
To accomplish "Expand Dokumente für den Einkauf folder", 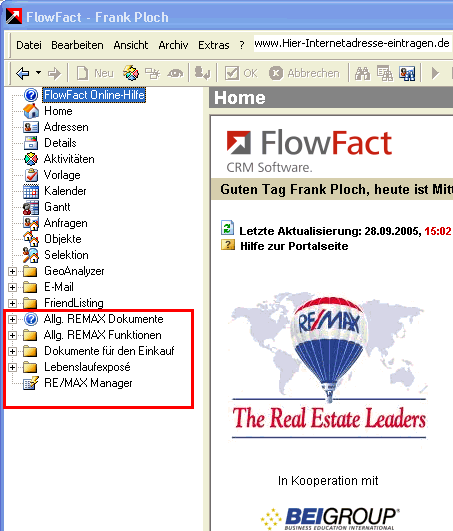I will point(12,351).
